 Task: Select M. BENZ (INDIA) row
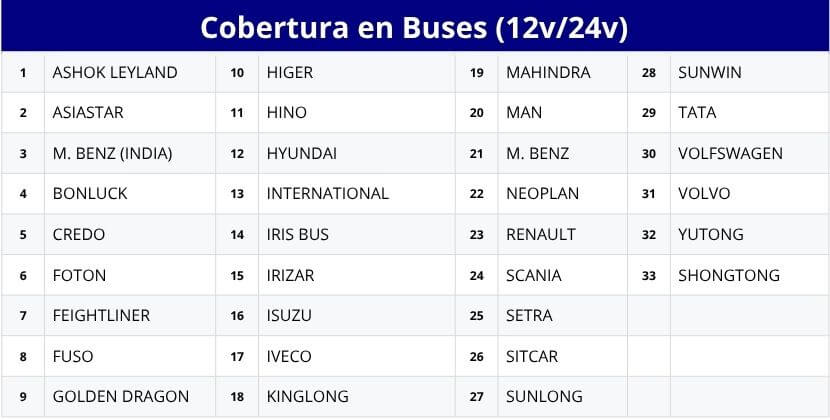pos(130,154)
